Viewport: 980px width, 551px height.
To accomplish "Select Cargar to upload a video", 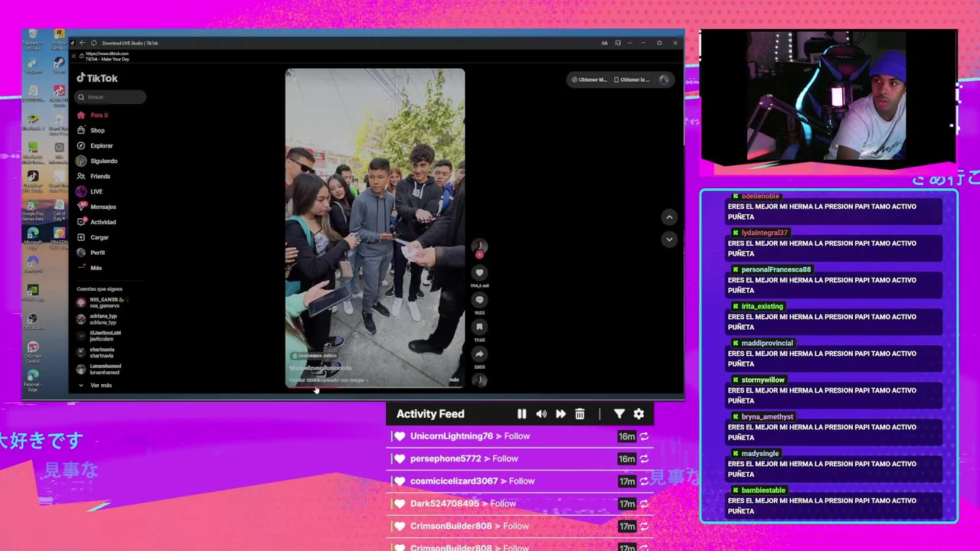I will point(93,237).
